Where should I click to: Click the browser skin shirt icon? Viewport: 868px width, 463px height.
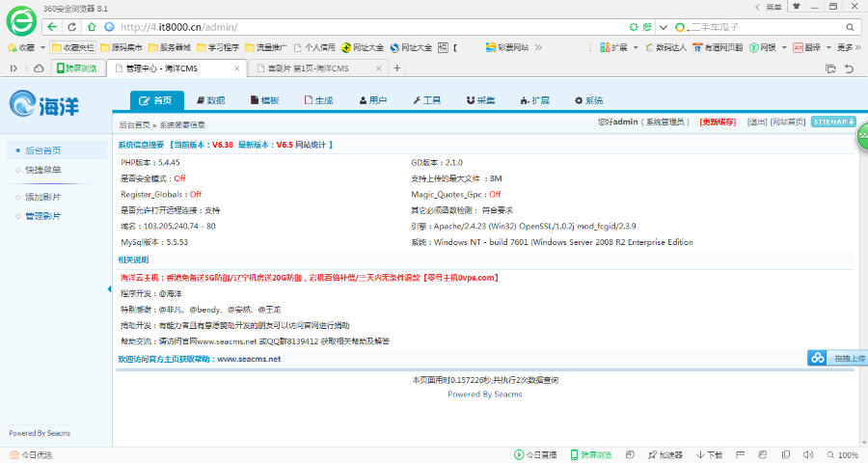point(797,7)
